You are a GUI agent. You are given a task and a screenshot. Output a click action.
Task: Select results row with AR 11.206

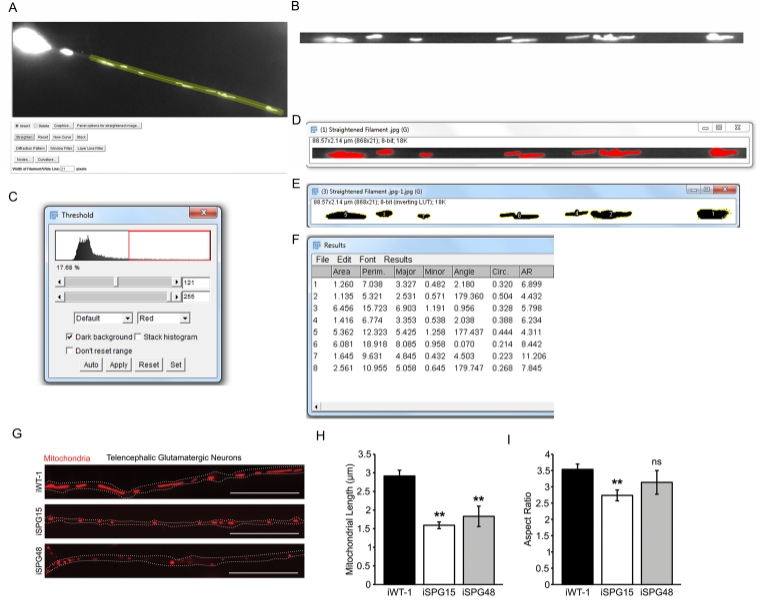click(432, 356)
